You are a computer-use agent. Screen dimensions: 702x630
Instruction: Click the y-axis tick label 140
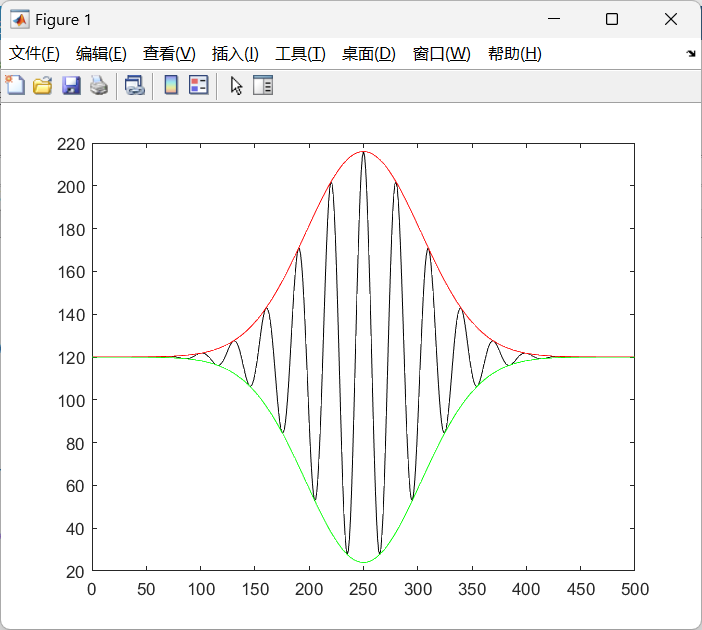71,315
